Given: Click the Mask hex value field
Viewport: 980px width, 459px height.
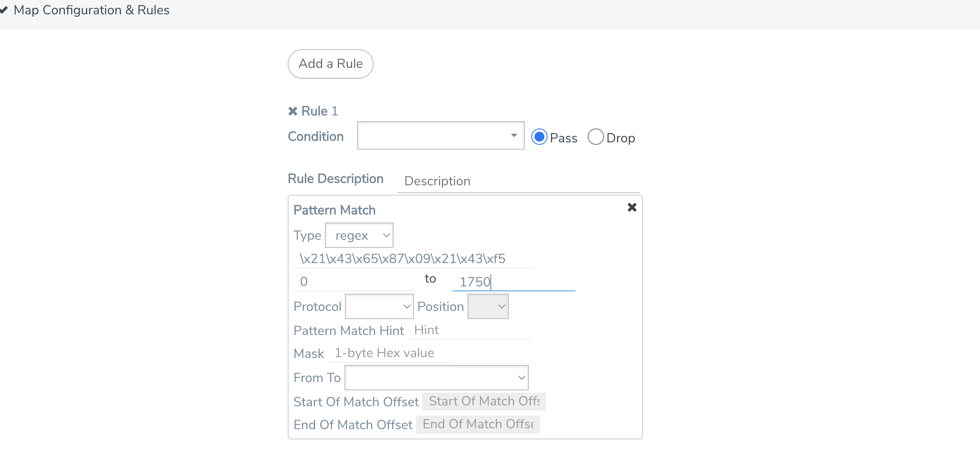Looking at the screenshot, I should pos(389,353).
